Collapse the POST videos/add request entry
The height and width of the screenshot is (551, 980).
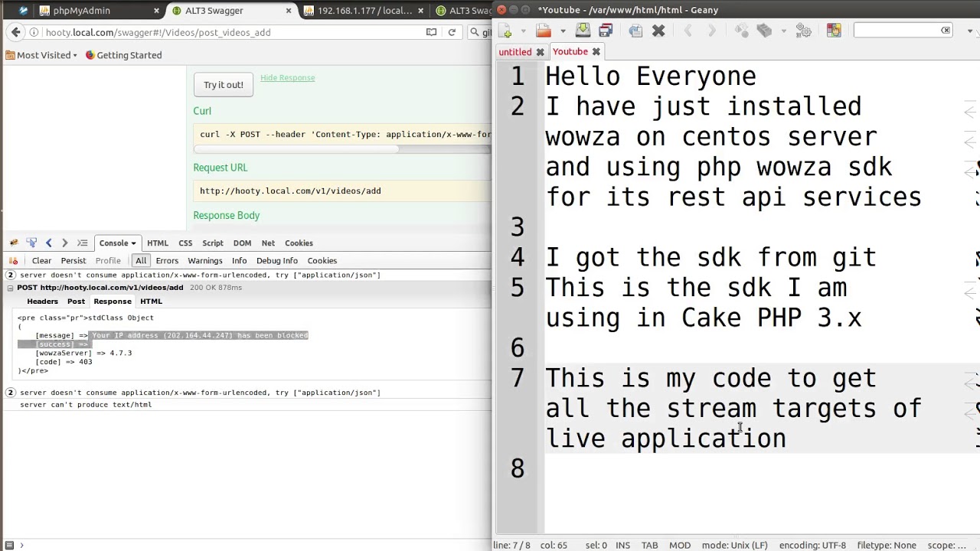pos(11,288)
